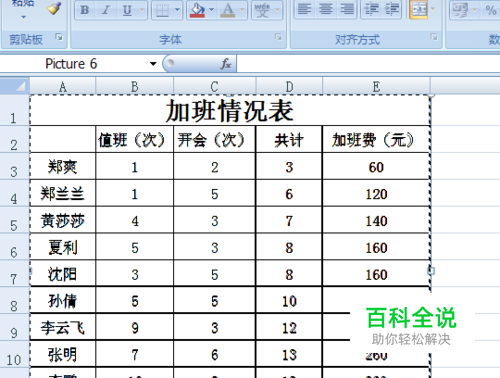Screen dimensions: 500x378
Task: Select column B header
Action: pos(135,87)
